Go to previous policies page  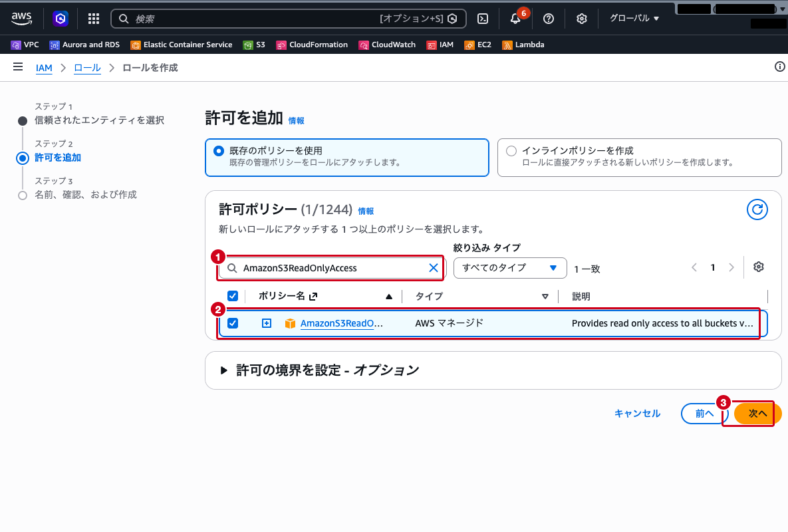[694, 267]
